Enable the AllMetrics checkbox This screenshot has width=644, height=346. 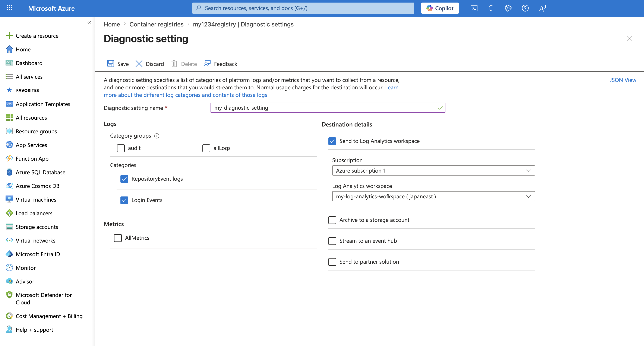click(x=118, y=238)
